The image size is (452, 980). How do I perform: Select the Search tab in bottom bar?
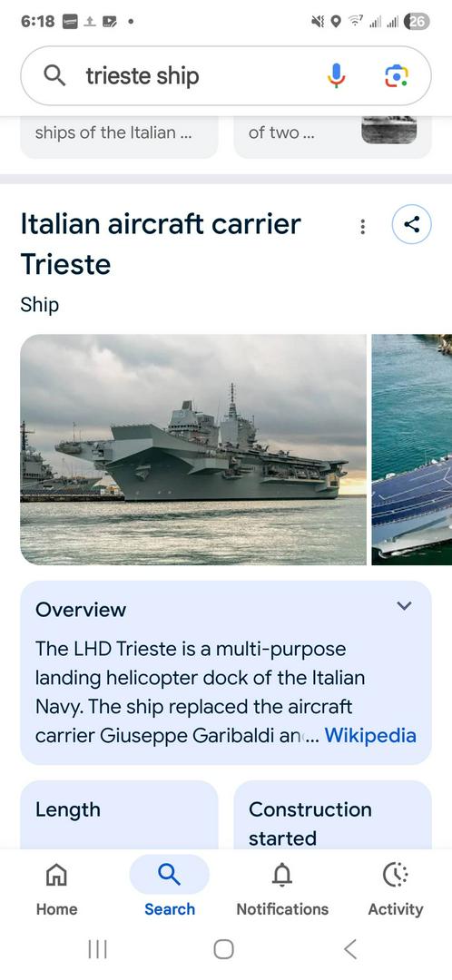[x=170, y=888]
